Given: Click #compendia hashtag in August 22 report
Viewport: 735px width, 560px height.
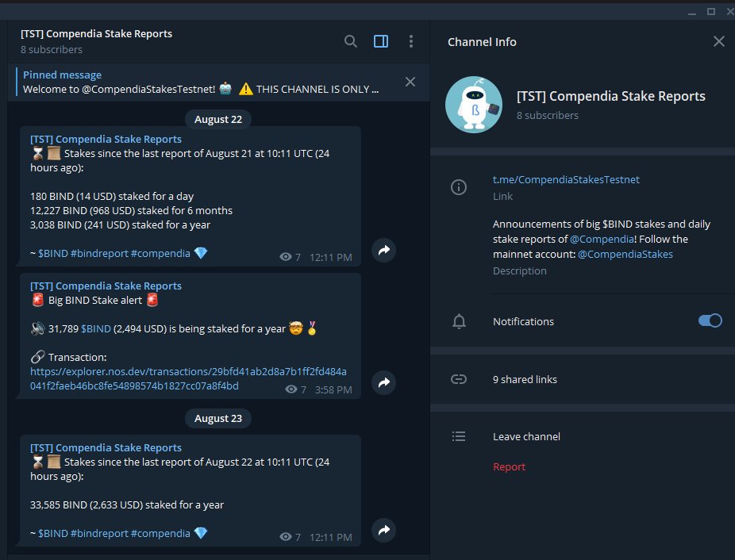Looking at the screenshot, I should (160, 254).
